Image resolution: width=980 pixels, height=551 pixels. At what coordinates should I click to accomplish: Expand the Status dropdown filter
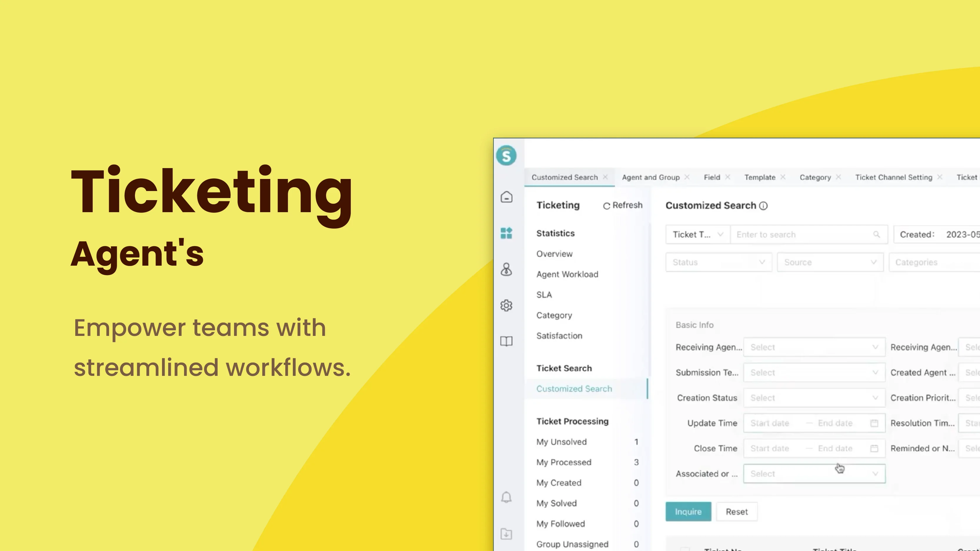point(716,262)
